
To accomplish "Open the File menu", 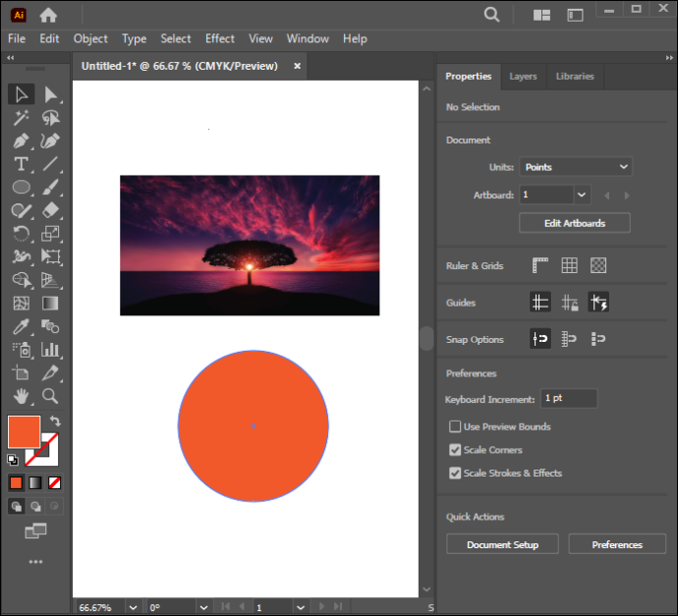I will (17, 39).
